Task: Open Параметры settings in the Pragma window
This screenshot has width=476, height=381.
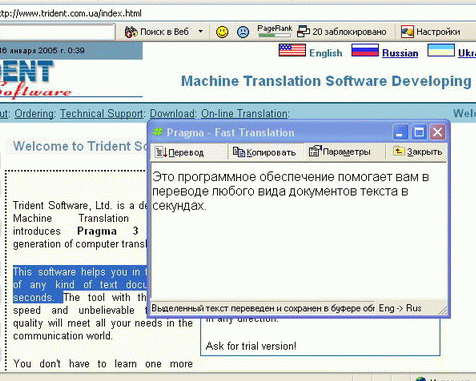Action: coord(339,152)
